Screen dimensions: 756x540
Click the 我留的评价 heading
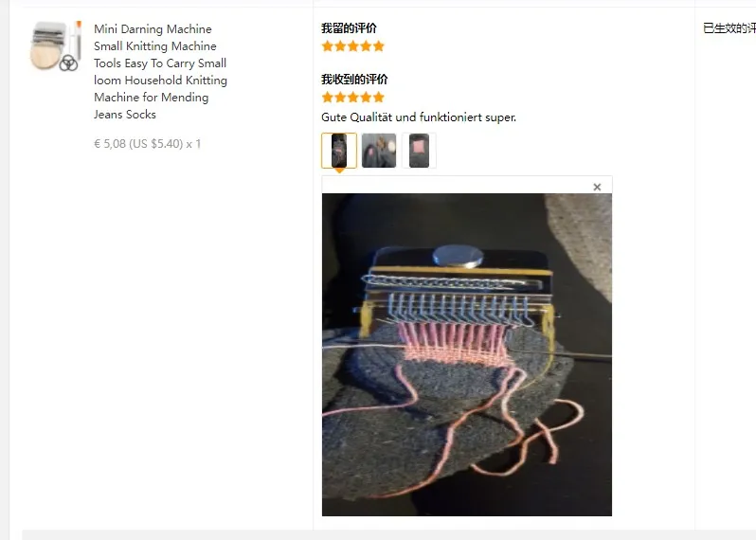point(349,28)
